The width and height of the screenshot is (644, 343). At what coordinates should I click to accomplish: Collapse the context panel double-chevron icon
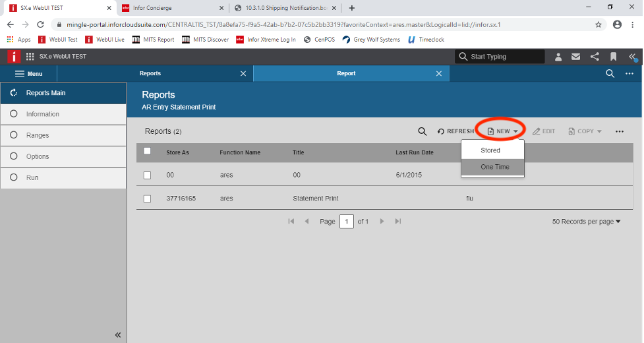[x=633, y=57]
